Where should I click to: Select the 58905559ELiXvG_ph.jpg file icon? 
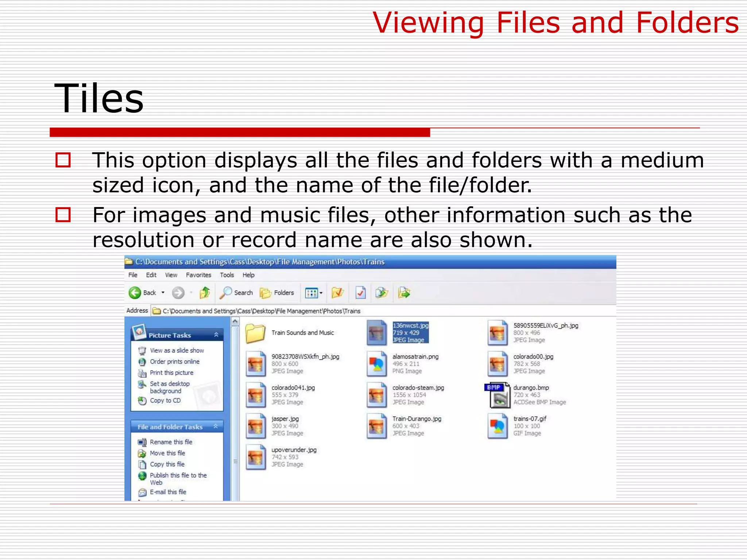498,333
